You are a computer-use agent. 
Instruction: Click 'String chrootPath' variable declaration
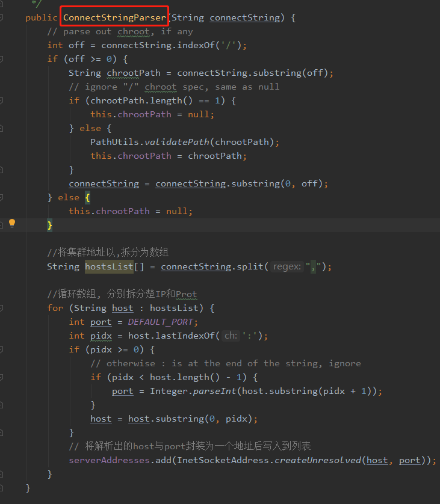pos(114,73)
